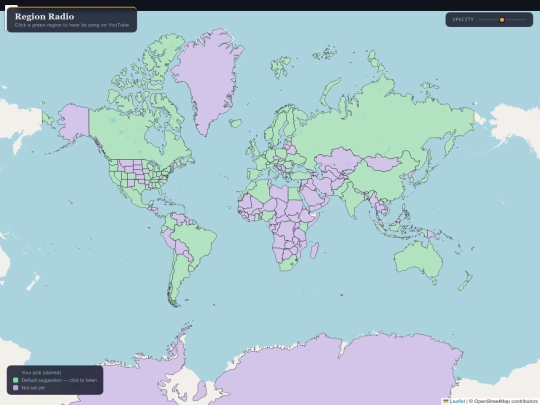The width and height of the screenshot is (540, 405).
Task: Open the Leaflet attribution link
Action: coord(457,401)
